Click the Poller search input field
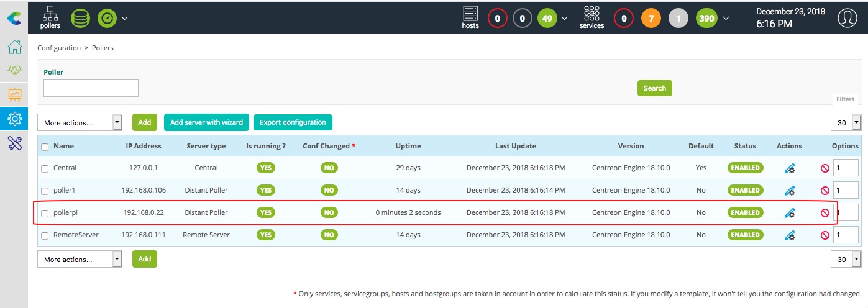Image resolution: width=868 pixels, height=308 pixels. [x=91, y=88]
